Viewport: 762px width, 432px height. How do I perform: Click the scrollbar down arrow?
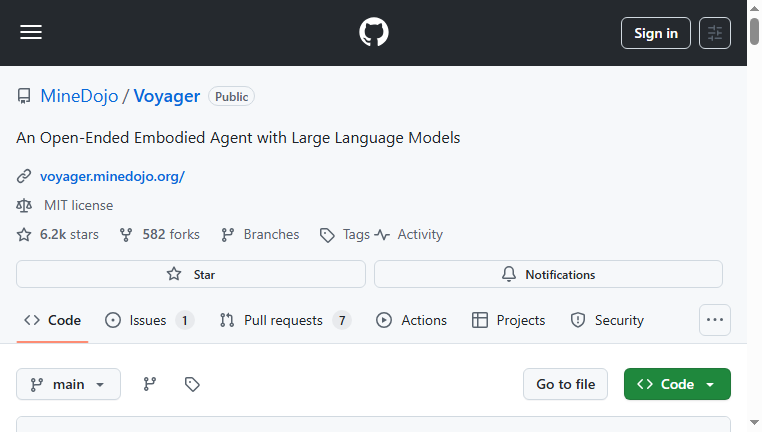tap(754, 423)
